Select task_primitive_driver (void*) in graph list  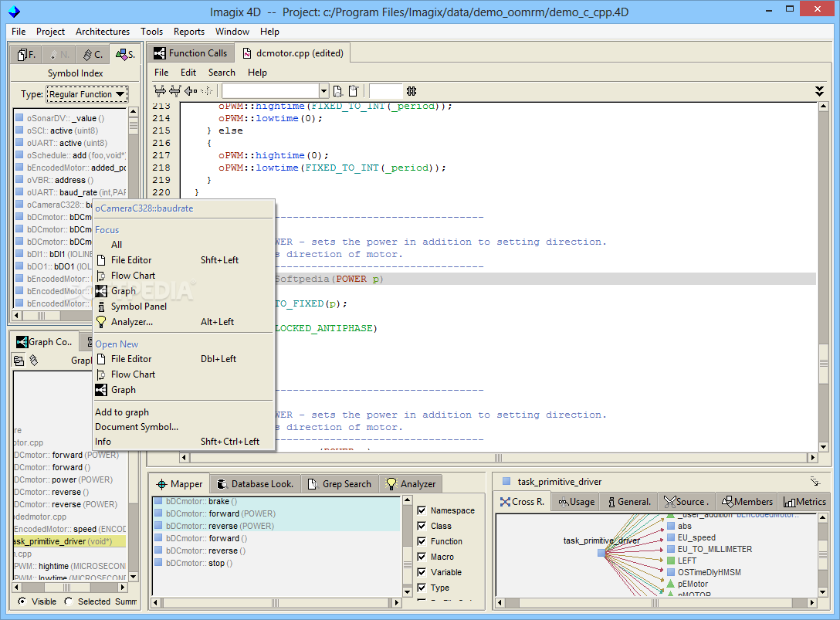[x=69, y=541]
